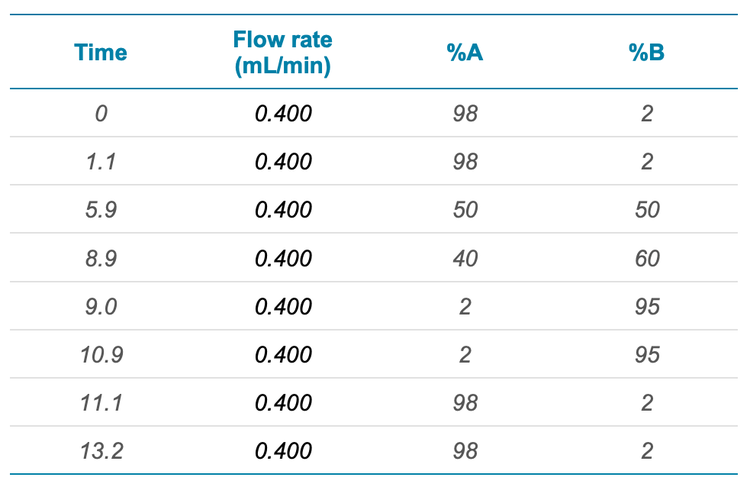
Task: Select the Flow rate (mL/min) header
Action: 283,53
